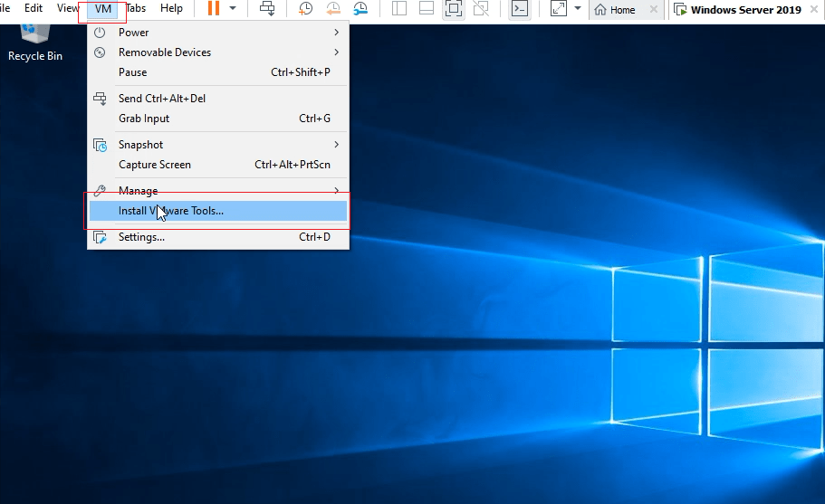The height and width of the screenshot is (504, 825).
Task: Click the full screen mode icon
Action: pyautogui.click(x=454, y=8)
